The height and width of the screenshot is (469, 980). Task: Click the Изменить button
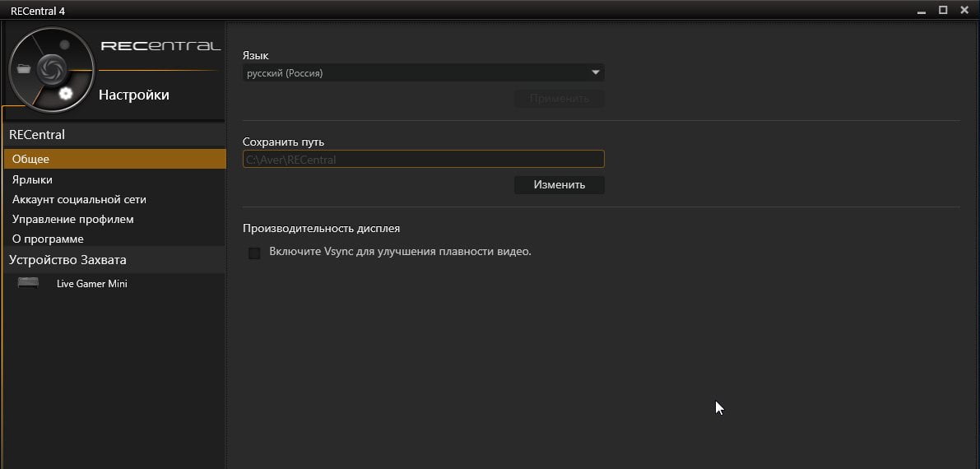pos(560,185)
